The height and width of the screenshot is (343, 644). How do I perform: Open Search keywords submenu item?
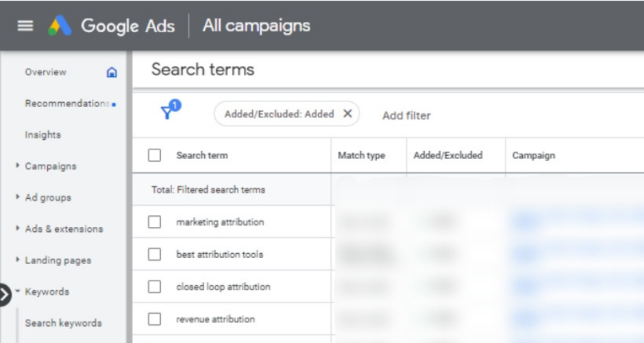pyautogui.click(x=63, y=323)
